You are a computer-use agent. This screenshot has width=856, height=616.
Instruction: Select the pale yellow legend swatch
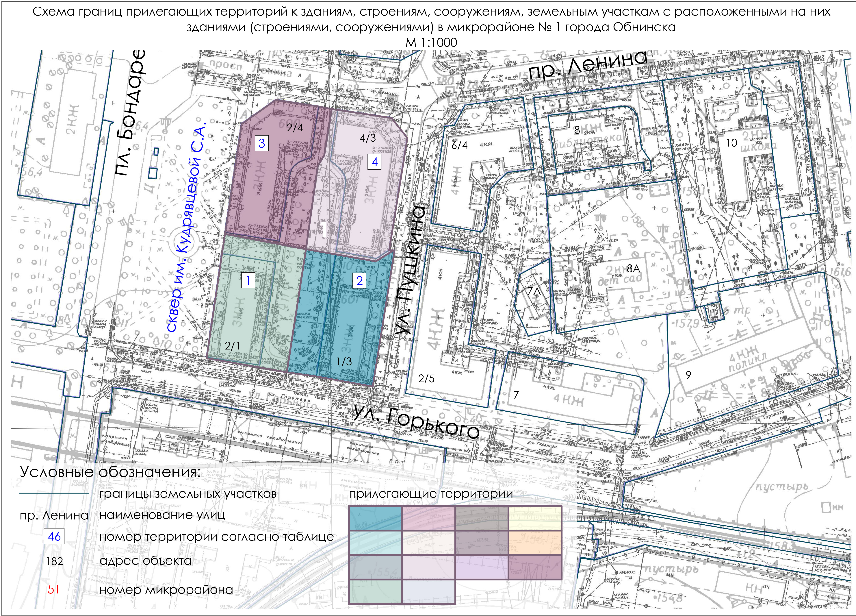[x=535, y=518]
